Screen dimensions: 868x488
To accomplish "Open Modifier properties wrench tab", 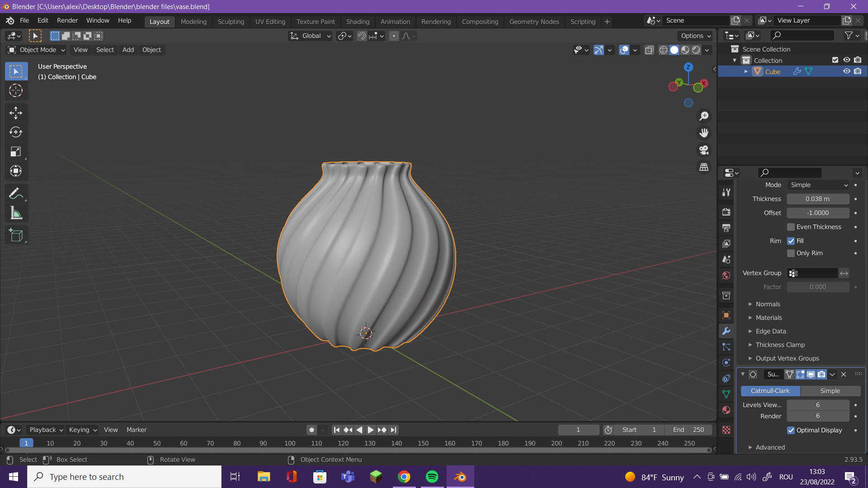I will click(726, 331).
